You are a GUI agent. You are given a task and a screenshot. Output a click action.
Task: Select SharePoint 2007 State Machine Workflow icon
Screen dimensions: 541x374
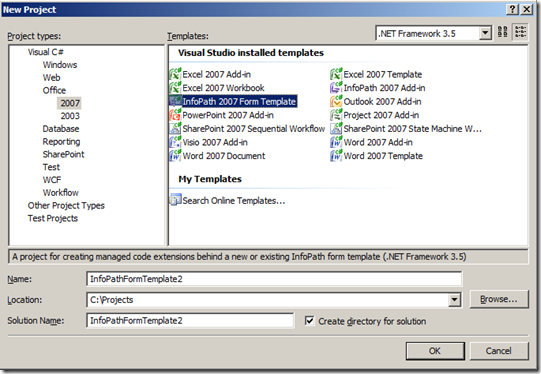click(336, 128)
